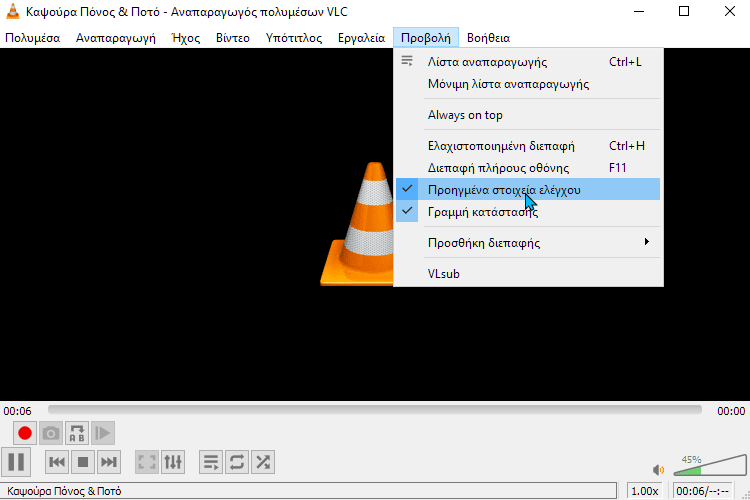Screen dimensions: 750x500
Task: Open the Ήχος menu
Action: [186, 38]
